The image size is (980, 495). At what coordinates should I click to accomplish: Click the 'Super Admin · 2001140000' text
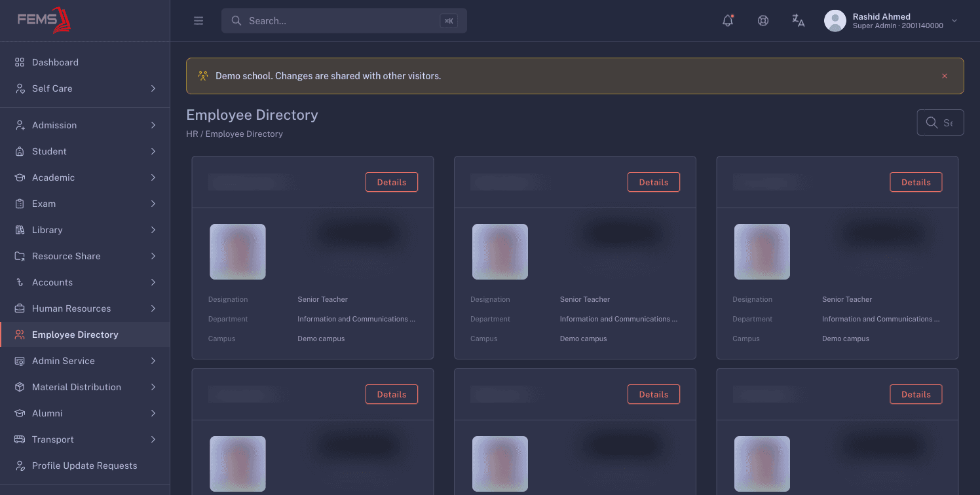pos(898,26)
